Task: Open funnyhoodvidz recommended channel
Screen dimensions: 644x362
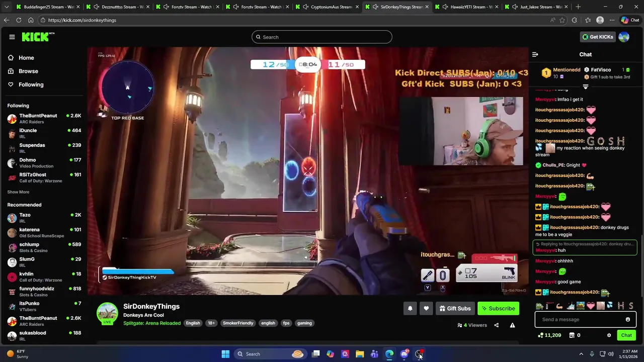Action: coord(44,292)
